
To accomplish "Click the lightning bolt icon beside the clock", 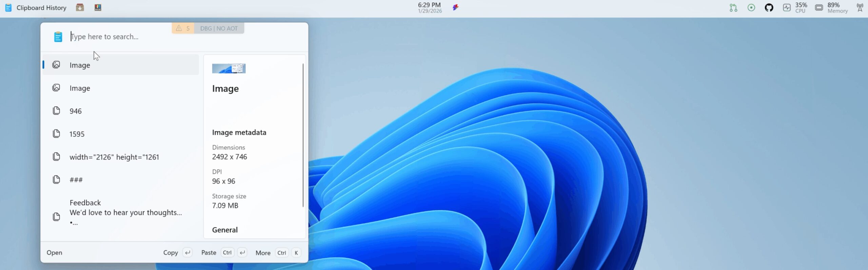I will coord(455,7).
